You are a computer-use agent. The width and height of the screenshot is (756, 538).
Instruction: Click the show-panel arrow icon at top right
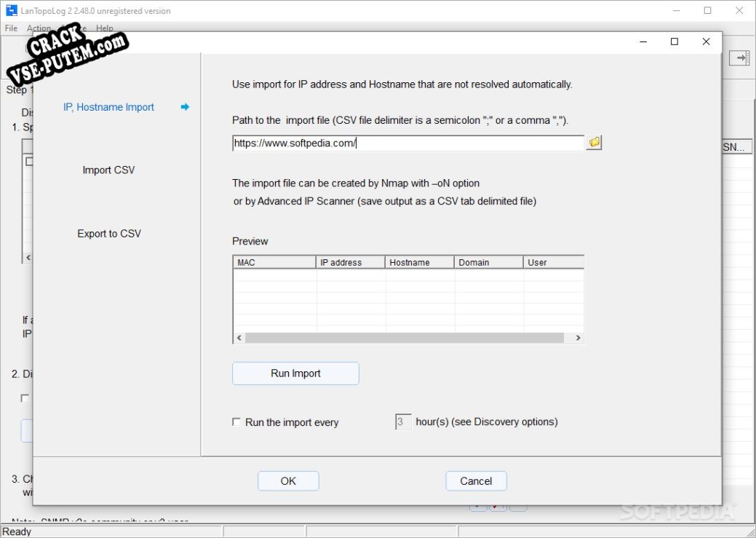(739, 58)
